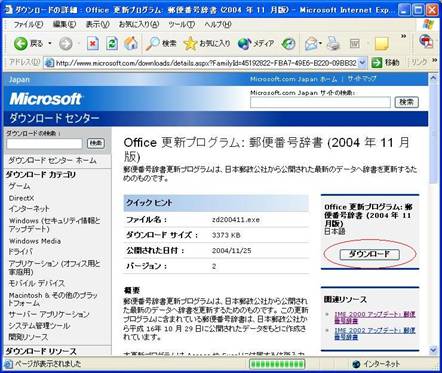
Task: Click the download search 検索 button in sidebar
Action: point(96,143)
